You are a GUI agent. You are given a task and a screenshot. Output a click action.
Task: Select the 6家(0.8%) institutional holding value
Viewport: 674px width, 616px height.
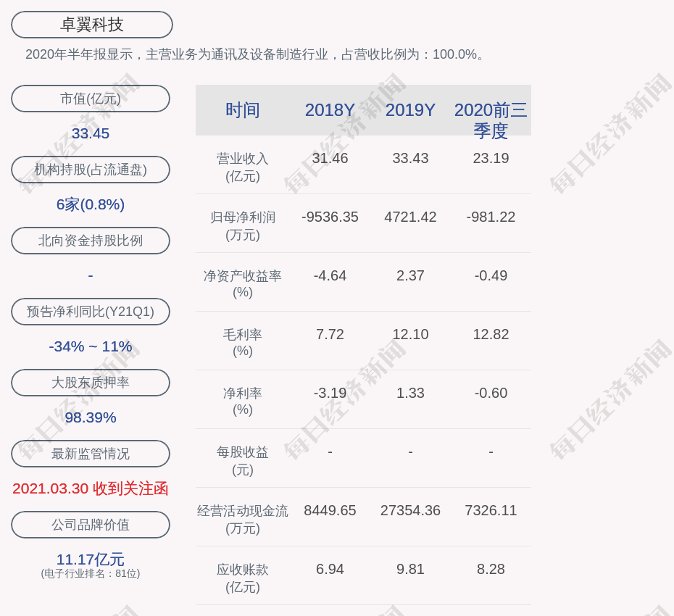pos(91,204)
